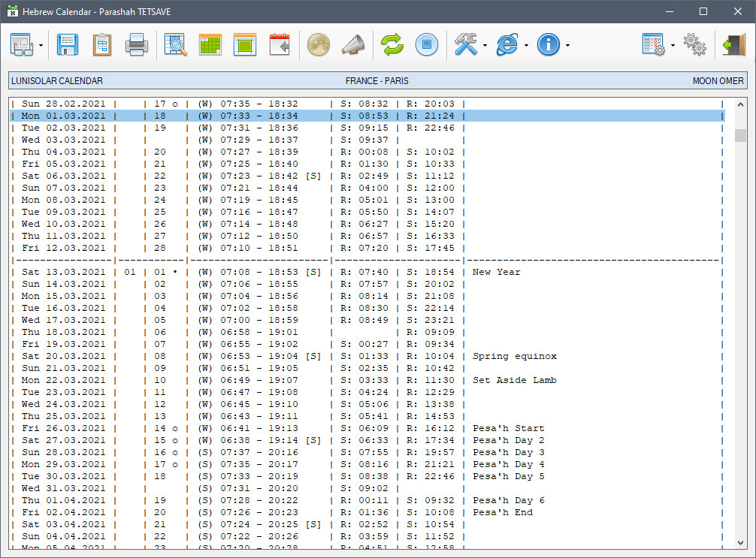Click the go-to-date calendar arrow icon
Image resolution: width=756 pixels, height=558 pixels.
tap(280, 45)
